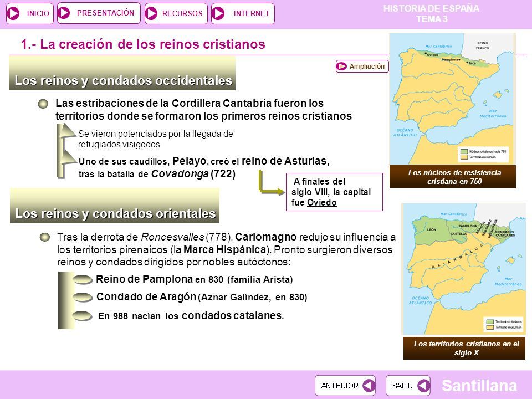This screenshot has width=532, height=399.
Task: Click 'Núcleos cristianos hacia 750' green legend swatch
Action: tap(464, 152)
